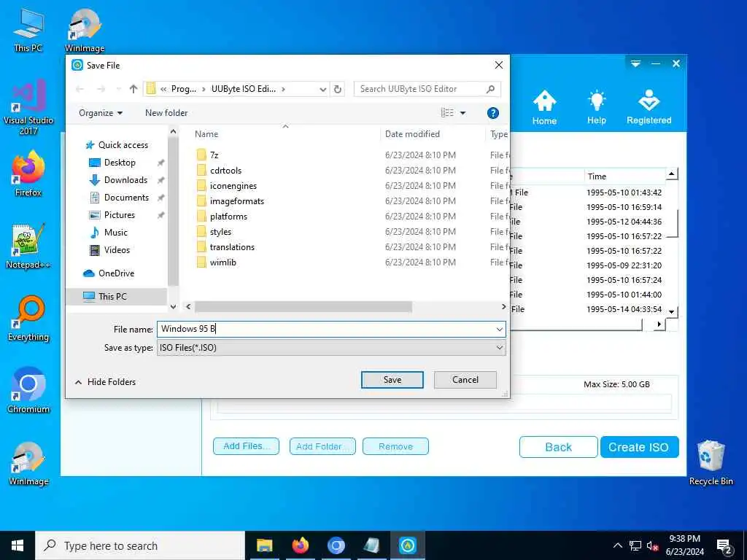Click Create ISO button

point(639,447)
